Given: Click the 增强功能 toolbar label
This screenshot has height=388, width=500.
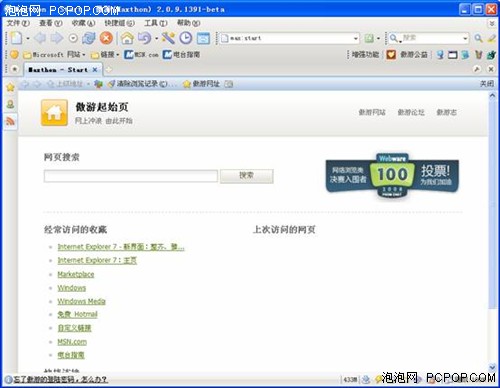Looking at the screenshot, I should pos(365,54).
